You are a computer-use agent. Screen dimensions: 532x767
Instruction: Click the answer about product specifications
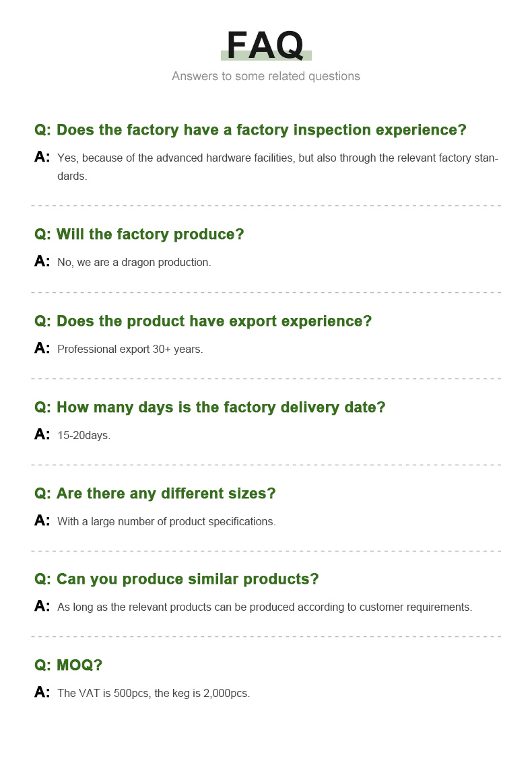coord(166,521)
